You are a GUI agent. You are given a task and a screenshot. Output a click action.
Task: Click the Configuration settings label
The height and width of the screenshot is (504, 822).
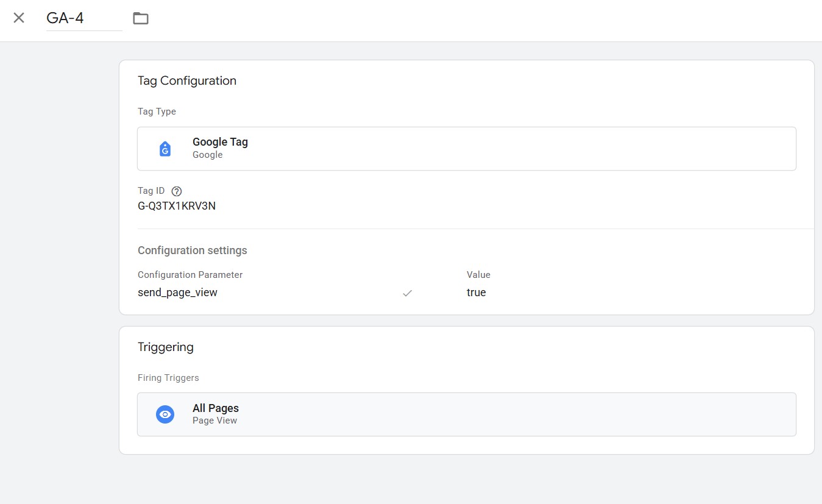point(193,250)
